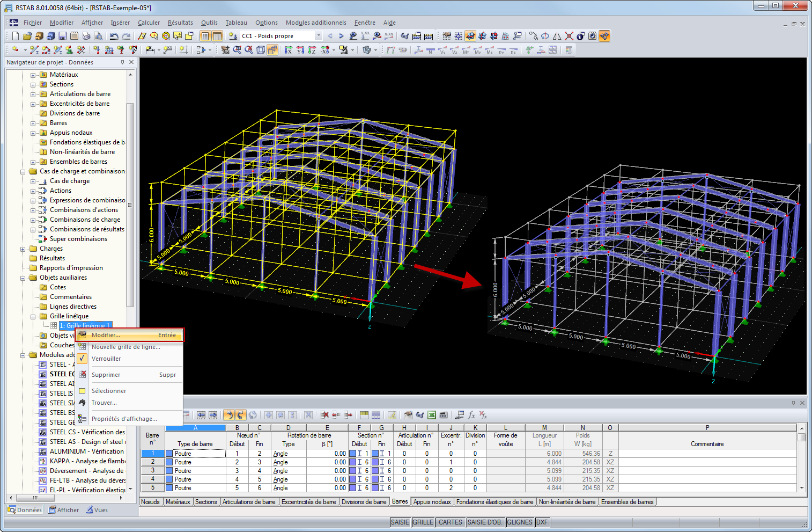Choose Modifier... from the context menu
812x532 pixels.
106,335
